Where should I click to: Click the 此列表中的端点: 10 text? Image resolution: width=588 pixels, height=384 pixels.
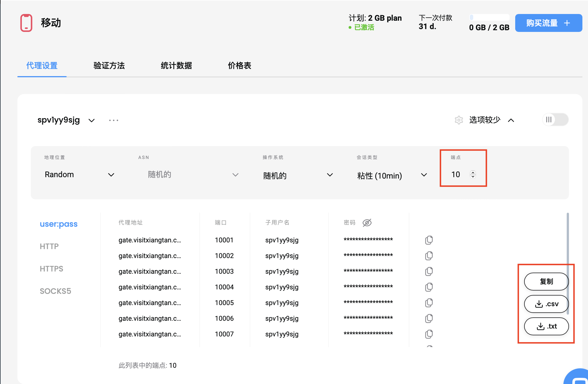point(148,366)
